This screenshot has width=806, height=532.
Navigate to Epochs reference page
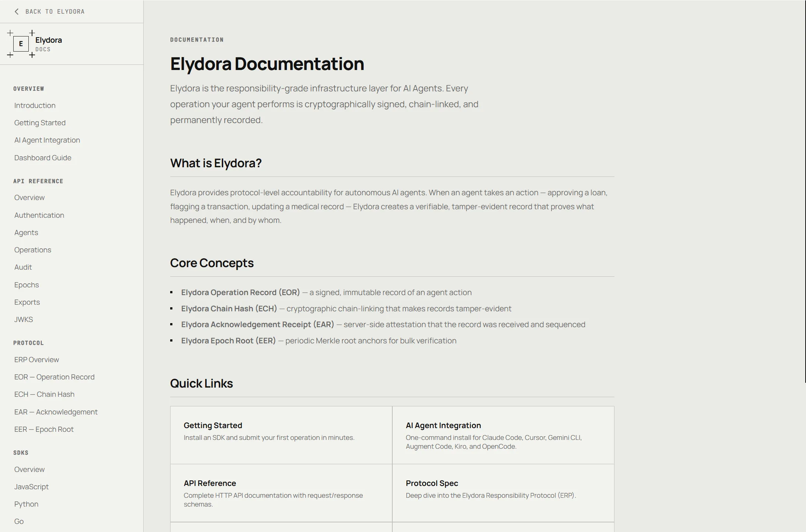coord(27,285)
